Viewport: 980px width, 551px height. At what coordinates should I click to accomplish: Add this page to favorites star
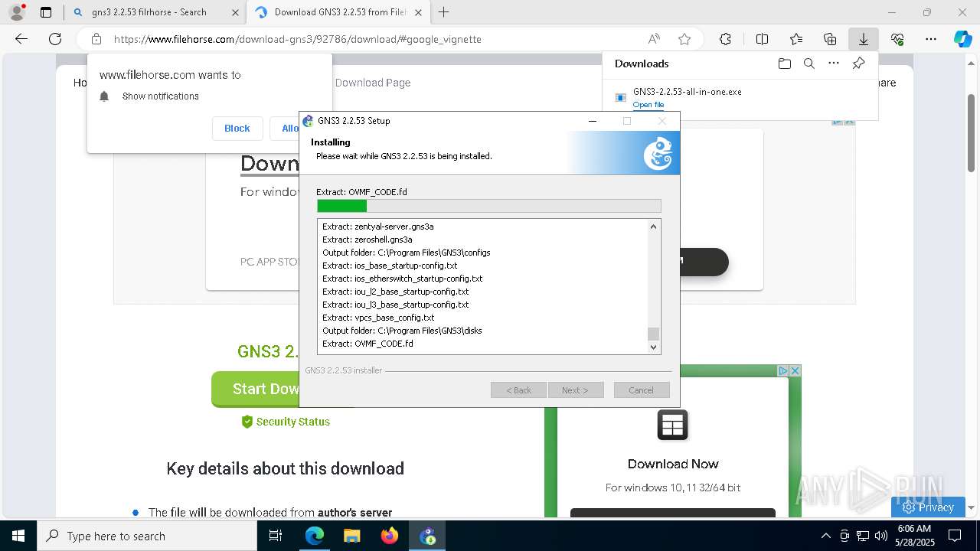[x=684, y=39]
